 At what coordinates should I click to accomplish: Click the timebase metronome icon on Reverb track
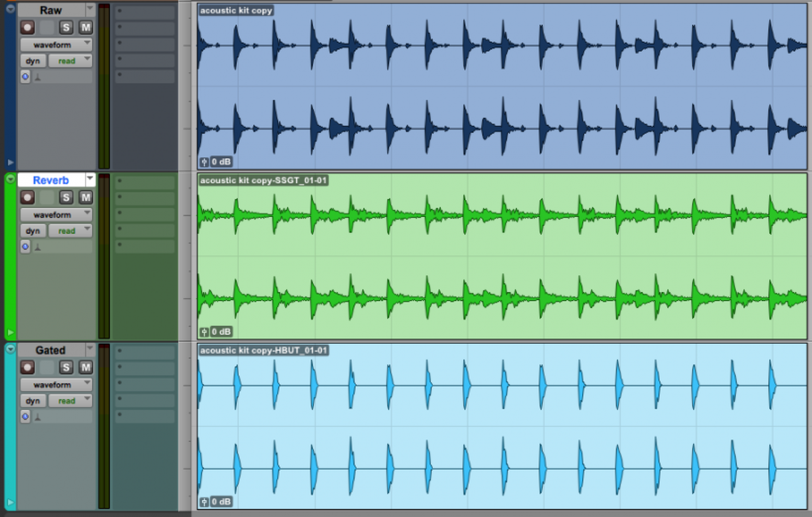tap(38, 247)
